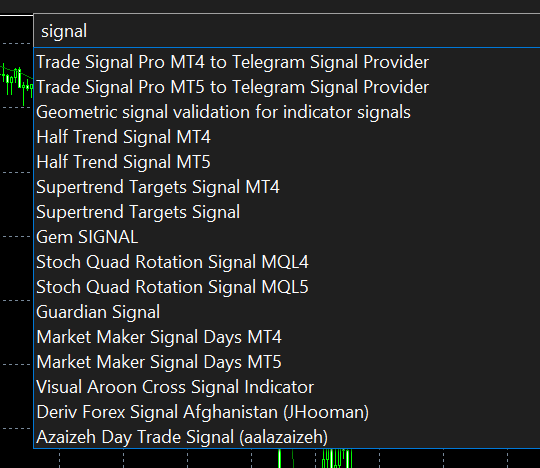Select Supertrend Targets Signal MT4 entry
The width and height of the screenshot is (540, 468).
[287, 187]
